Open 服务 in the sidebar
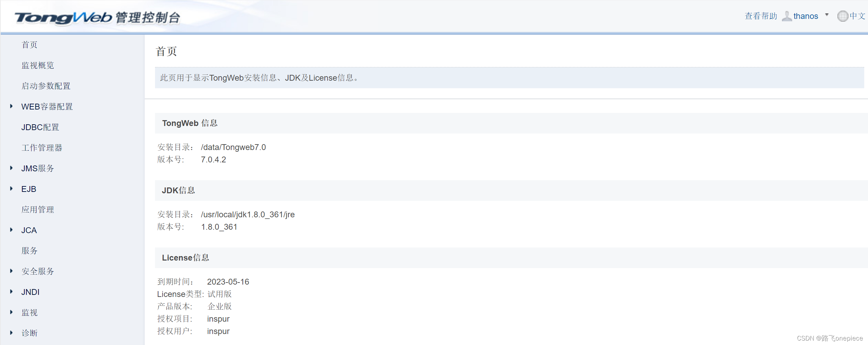Image resolution: width=868 pixels, height=345 pixels. pyautogui.click(x=29, y=251)
